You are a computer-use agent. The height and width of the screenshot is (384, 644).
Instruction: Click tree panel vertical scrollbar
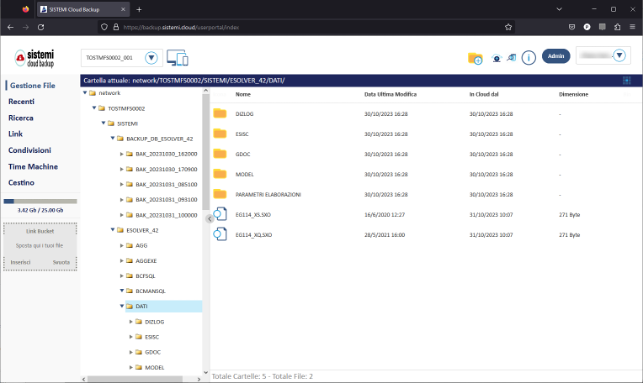(x=206, y=152)
